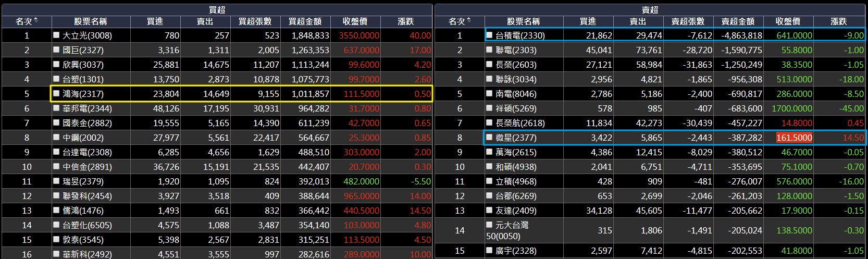Click closing price 3550.0000 of 大立光

click(359, 35)
